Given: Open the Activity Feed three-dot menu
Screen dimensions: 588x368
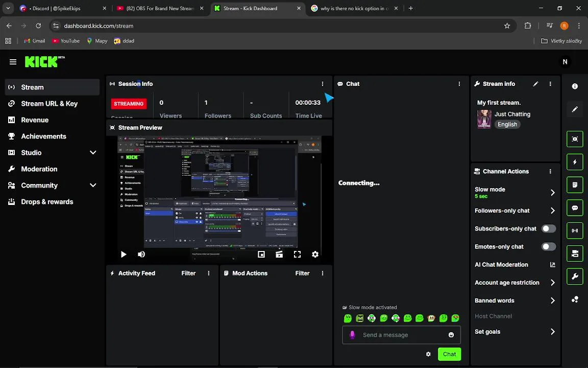Looking at the screenshot, I should (x=209, y=273).
